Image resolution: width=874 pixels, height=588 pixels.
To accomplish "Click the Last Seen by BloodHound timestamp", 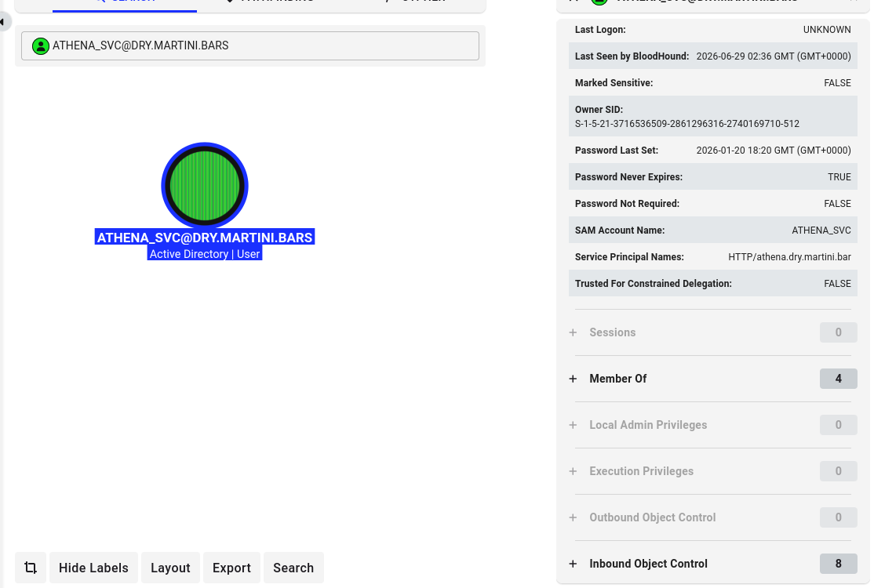I will [x=774, y=56].
